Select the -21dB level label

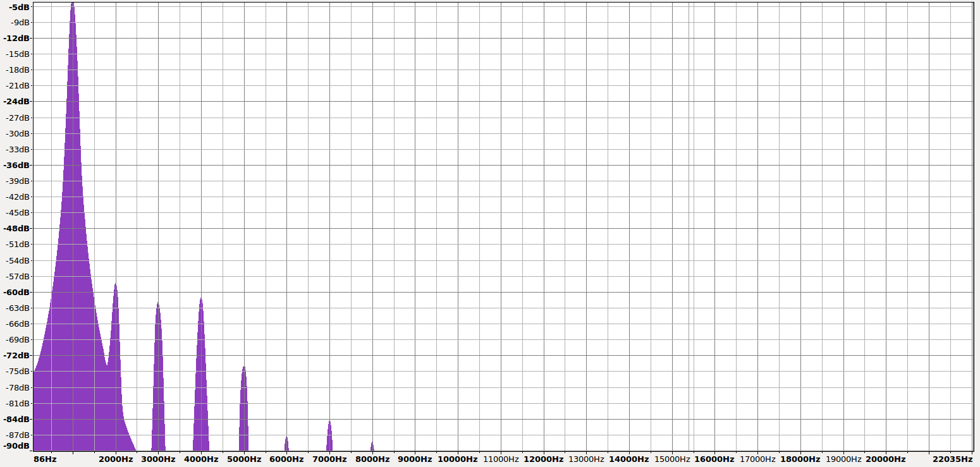click(17, 85)
